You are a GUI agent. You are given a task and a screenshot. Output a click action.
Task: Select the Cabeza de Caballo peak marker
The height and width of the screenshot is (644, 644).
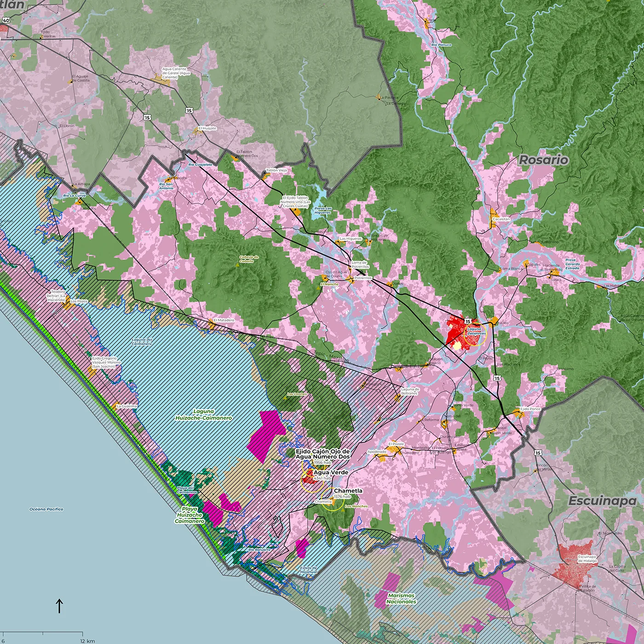tap(249, 259)
